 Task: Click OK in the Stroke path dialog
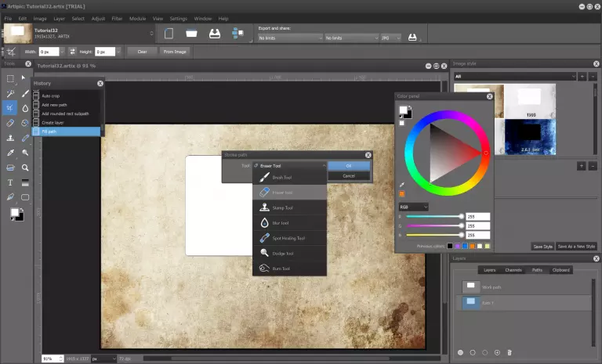pyautogui.click(x=349, y=166)
